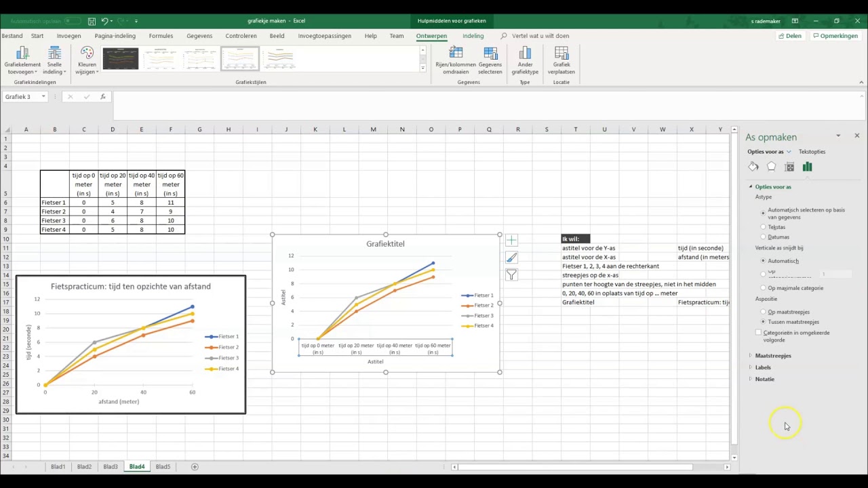Expand the Maatstreepjes section
Screen dimensions: 868x488
click(773, 356)
